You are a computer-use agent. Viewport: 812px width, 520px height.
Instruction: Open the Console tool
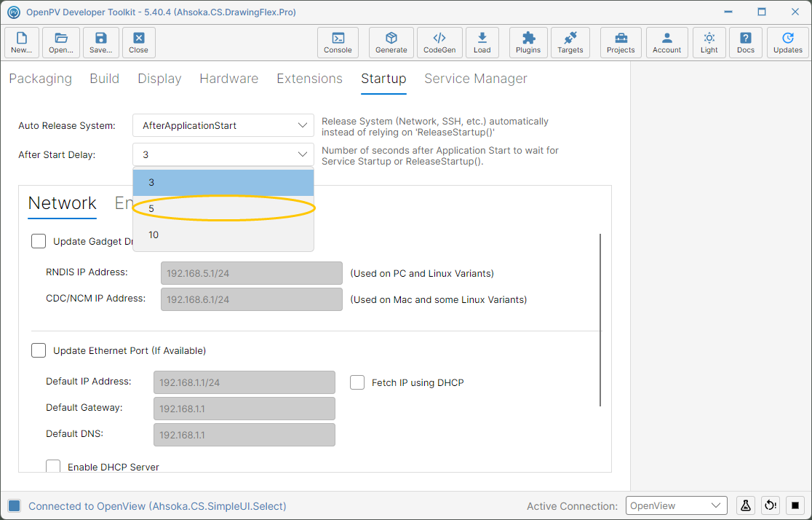pos(338,42)
